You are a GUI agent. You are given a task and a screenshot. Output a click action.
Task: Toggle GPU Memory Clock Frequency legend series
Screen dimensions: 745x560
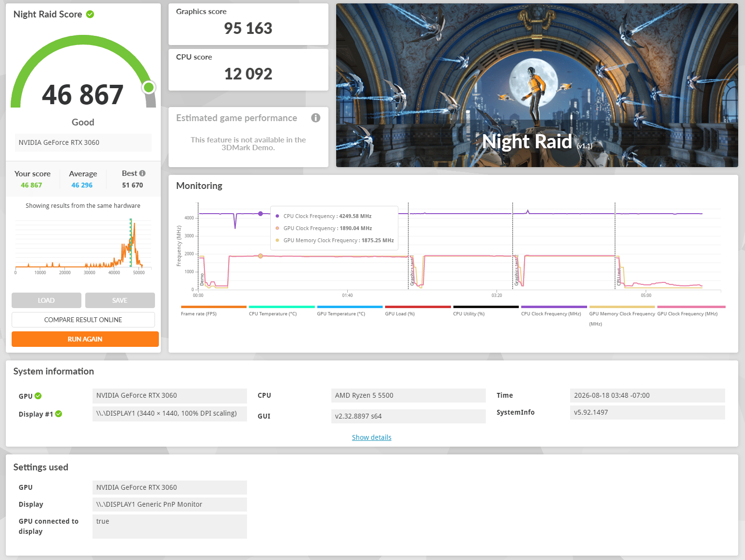click(x=622, y=316)
